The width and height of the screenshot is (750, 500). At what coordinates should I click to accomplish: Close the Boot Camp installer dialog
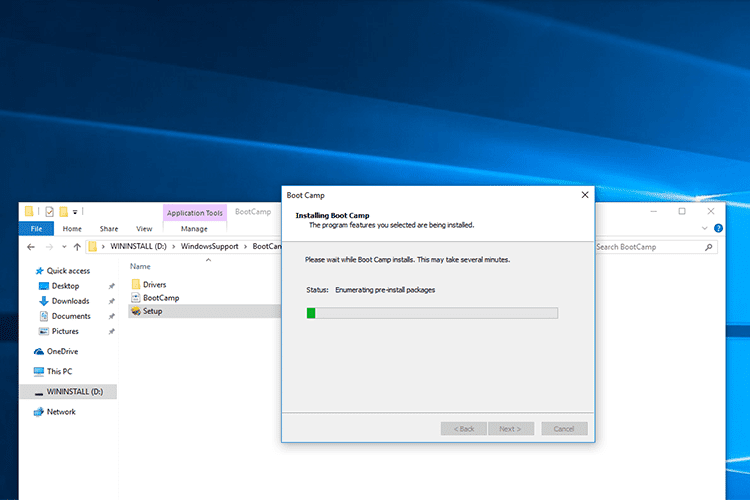point(585,195)
